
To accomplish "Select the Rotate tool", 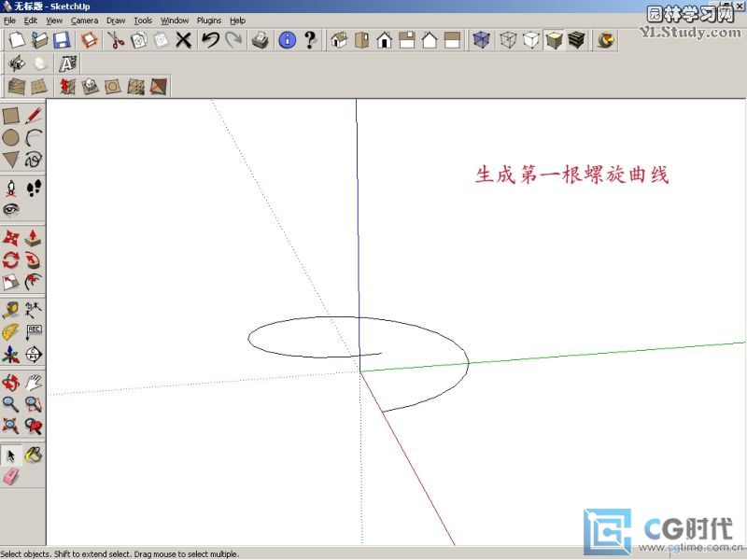I will 10,260.
